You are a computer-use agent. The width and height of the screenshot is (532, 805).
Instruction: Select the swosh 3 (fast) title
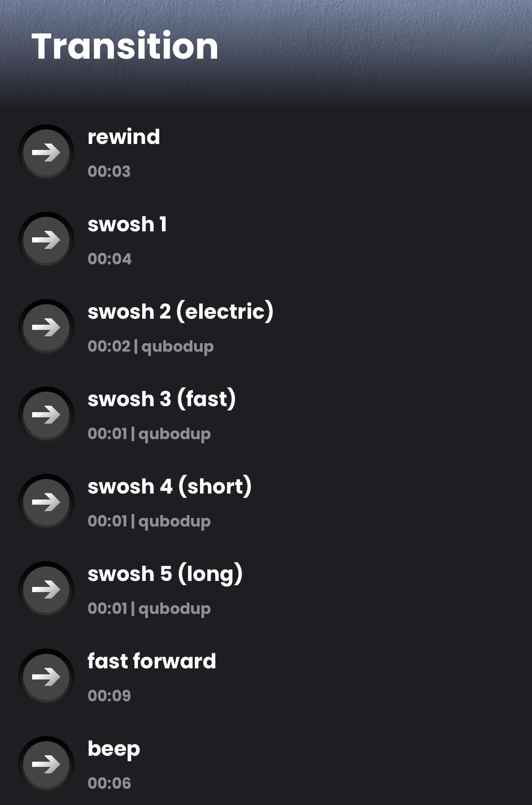coord(161,399)
